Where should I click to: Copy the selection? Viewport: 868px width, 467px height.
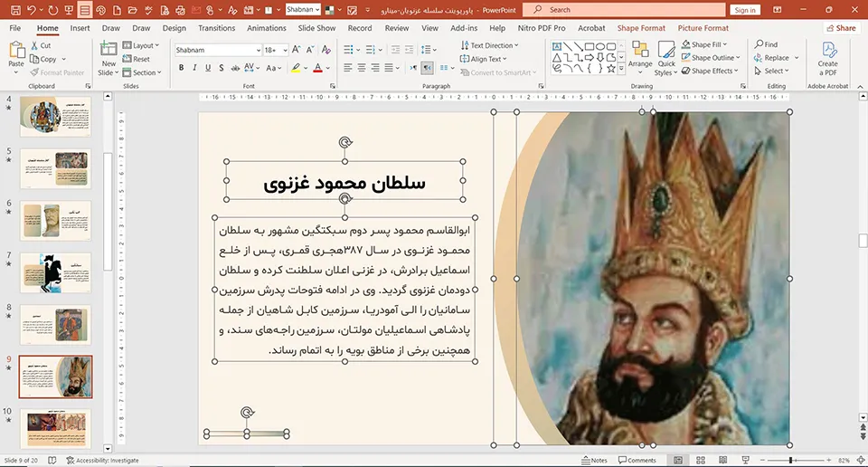(x=43, y=59)
